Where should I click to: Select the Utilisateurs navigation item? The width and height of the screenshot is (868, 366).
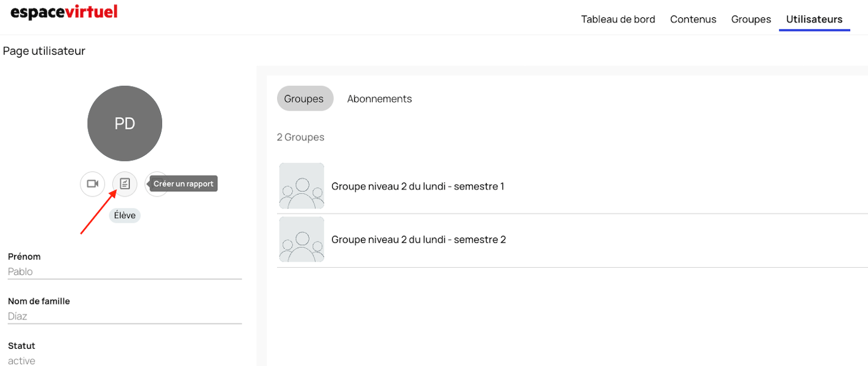[x=814, y=19]
